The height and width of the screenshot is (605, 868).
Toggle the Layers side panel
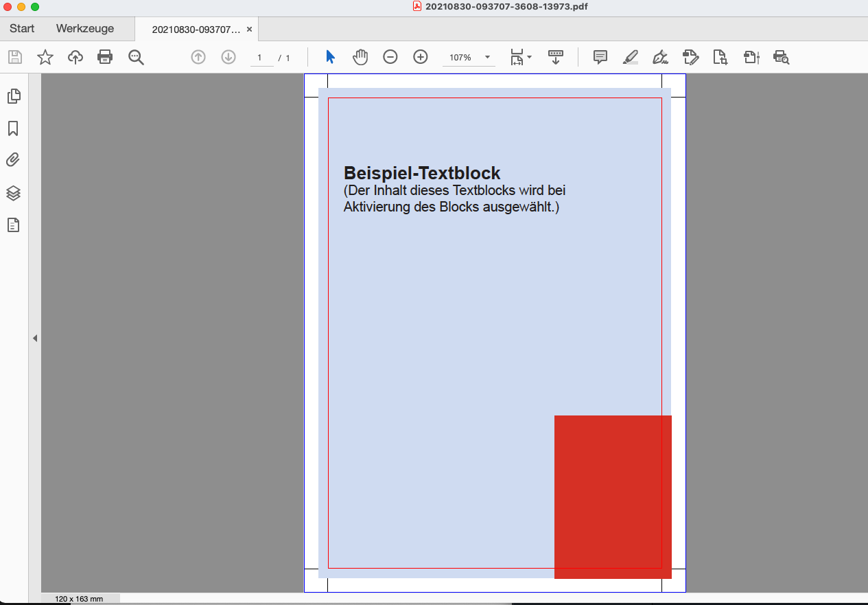coord(13,193)
